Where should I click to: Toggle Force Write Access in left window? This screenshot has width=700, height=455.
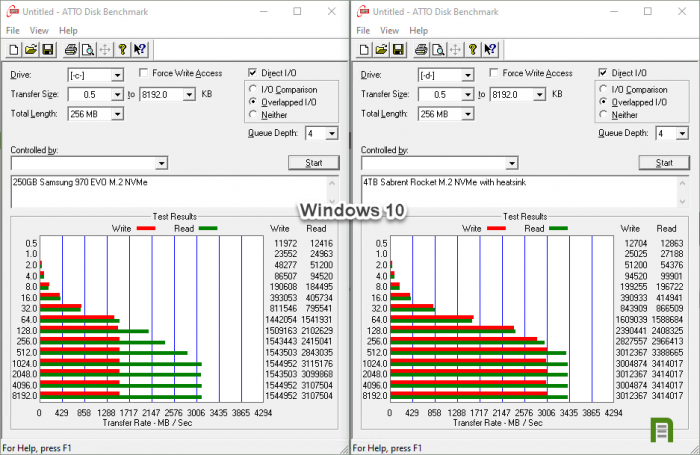click(x=143, y=73)
